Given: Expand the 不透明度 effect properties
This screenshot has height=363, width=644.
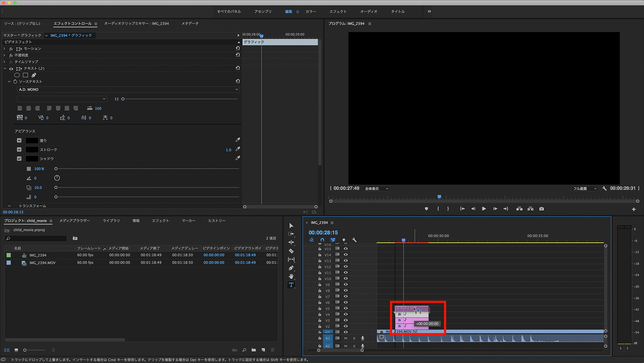Looking at the screenshot, I should [x=5, y=55].
